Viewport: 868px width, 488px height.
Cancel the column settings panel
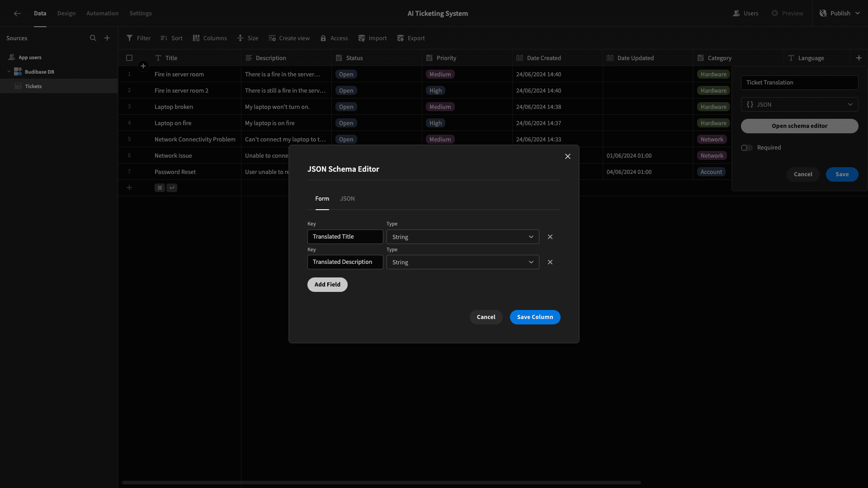tap(803, 174)
